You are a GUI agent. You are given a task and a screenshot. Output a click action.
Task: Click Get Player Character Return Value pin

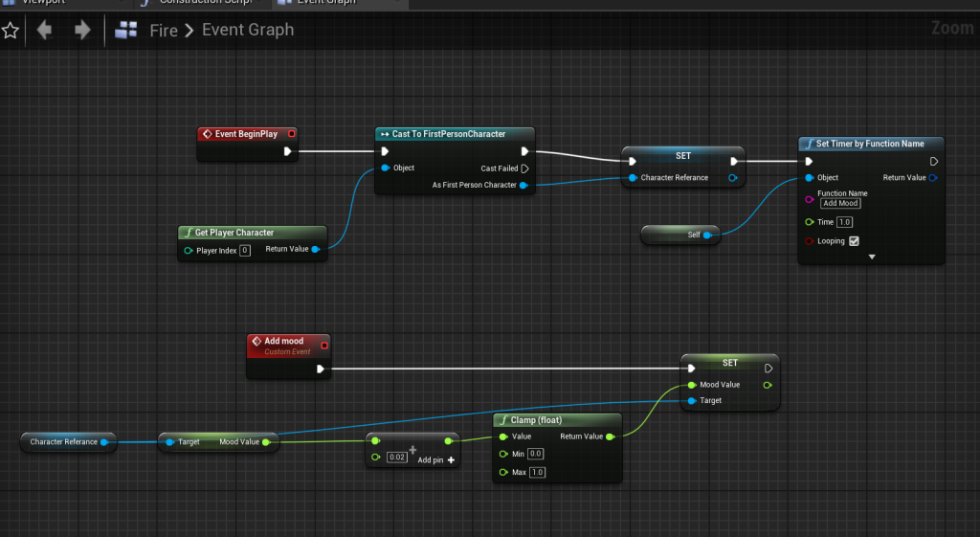tap(316, 249)
